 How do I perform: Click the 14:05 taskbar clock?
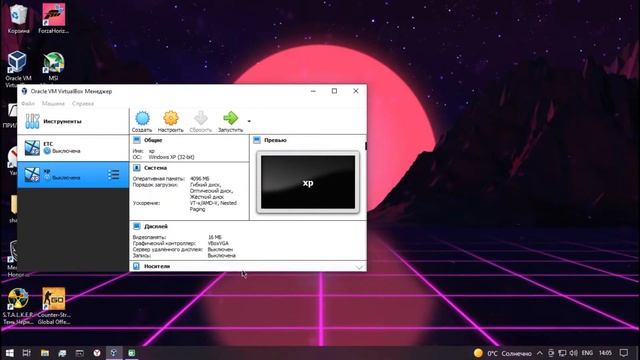click(605, 353)
